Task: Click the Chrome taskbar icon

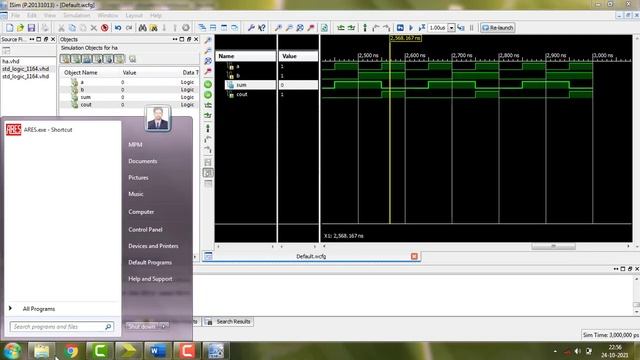Action: pyautogui.click(x=71, y=351)
